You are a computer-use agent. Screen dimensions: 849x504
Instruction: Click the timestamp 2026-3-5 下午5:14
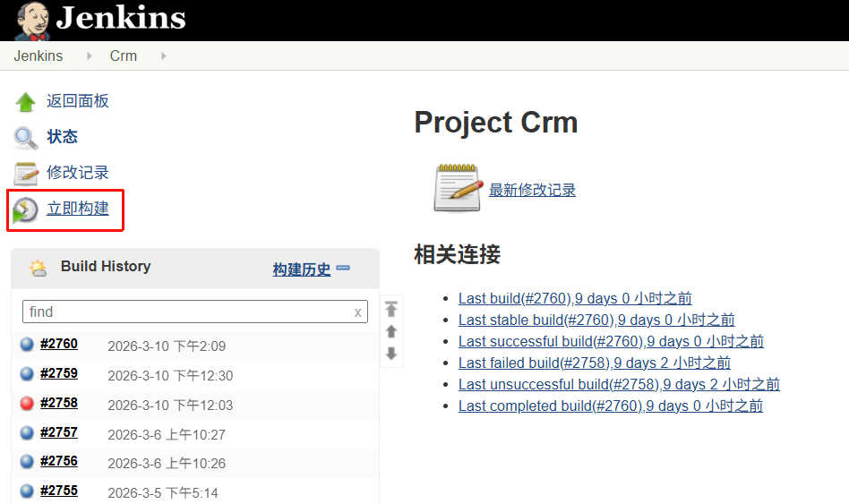pos(163,493)
